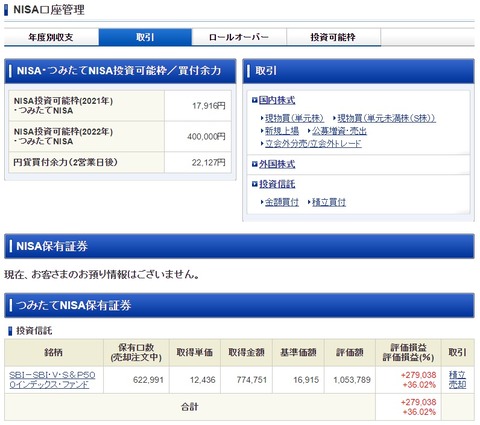This screenshot has width=480, height=425.
Task: Open the 投資可能枠 tab
Action: click(333, 37)
